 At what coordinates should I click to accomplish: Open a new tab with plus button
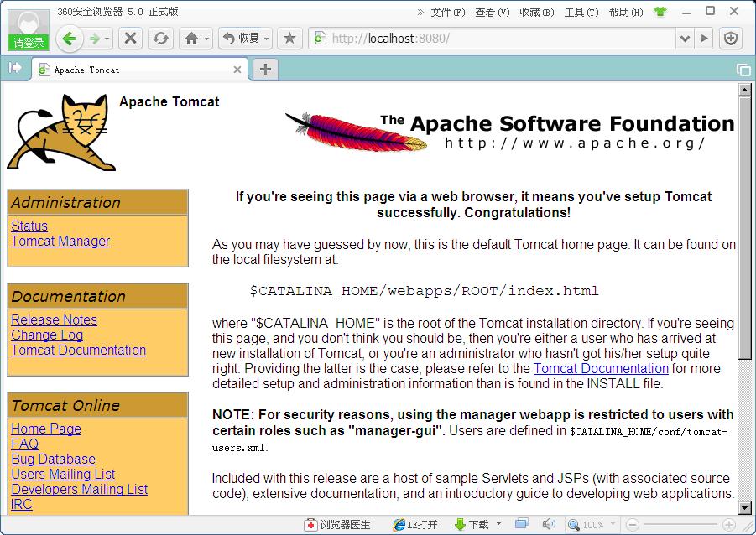coord(265,70)
